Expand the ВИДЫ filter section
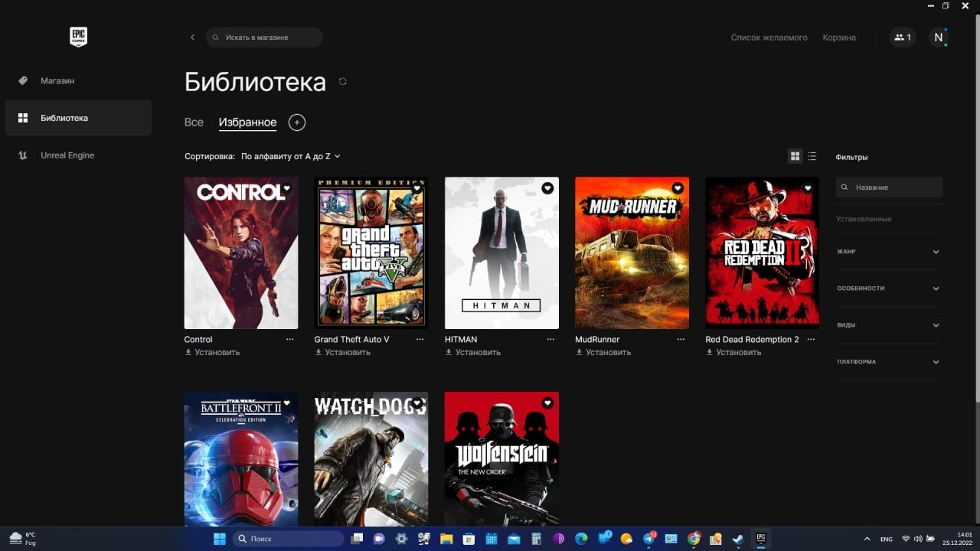The width and height of the screenshot is (980, 551). (889, 325)
